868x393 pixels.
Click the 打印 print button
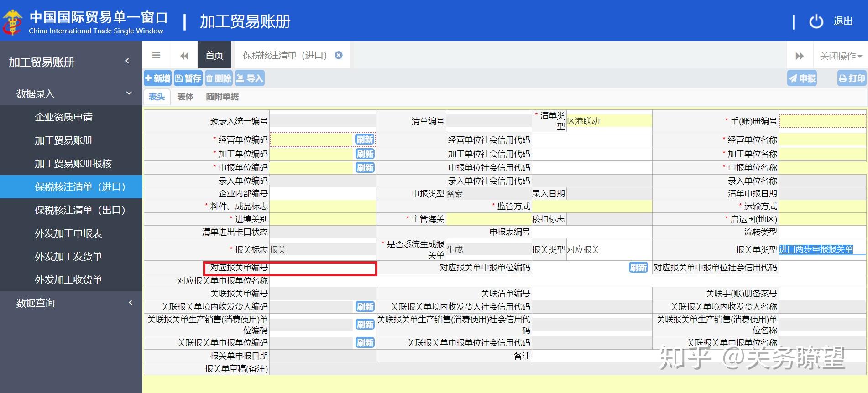(852, 78)
